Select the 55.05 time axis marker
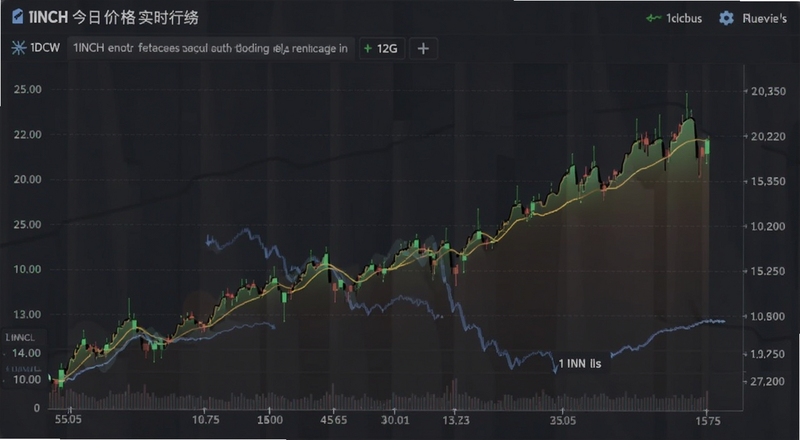 pos(67,420)
